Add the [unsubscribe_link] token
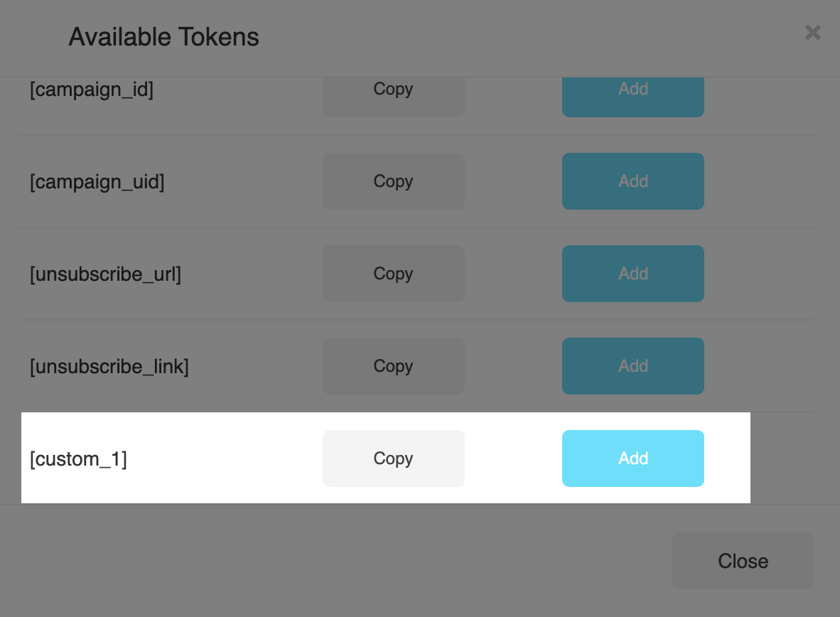The width and height of the screenshot is (840, 617). tap(632, 366)
